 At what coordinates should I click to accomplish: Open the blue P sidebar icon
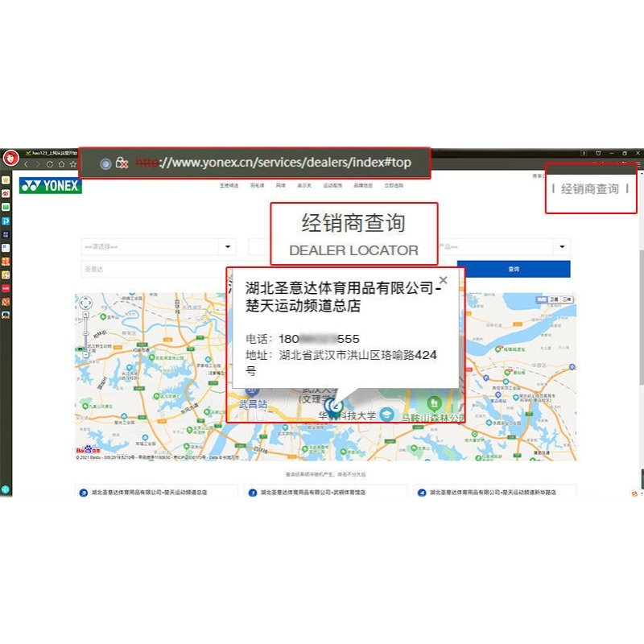click(x=6, y=221)
